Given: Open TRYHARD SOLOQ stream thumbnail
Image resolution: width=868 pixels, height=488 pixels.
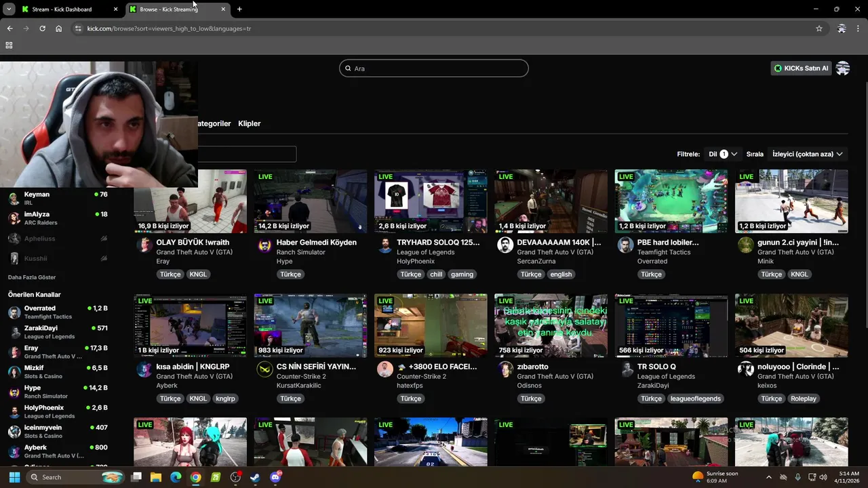Looking at the screenshot, I should (431, 201).
